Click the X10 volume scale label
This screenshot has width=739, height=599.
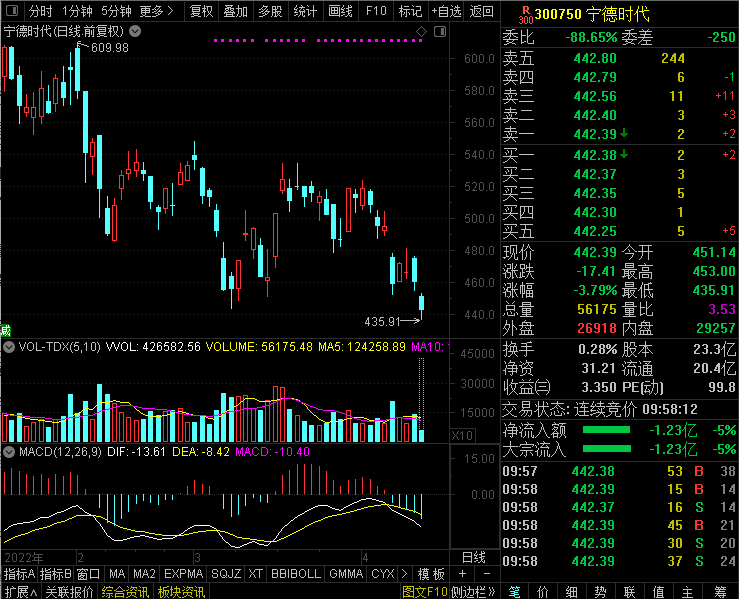point(463,436)
